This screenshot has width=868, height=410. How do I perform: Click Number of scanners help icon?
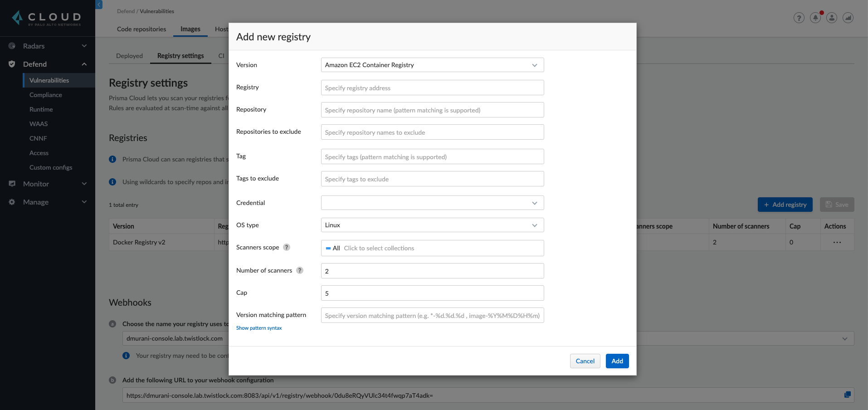click(300, 270)
